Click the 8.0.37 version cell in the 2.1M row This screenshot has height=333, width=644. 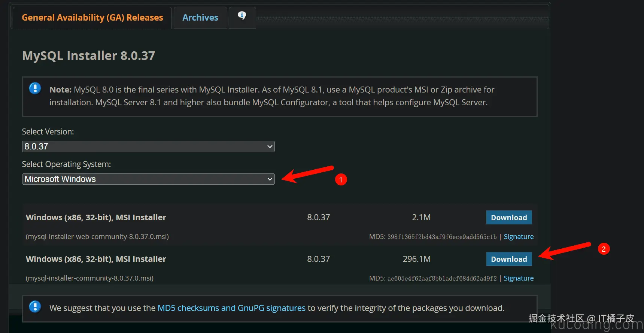click(319, 218)
